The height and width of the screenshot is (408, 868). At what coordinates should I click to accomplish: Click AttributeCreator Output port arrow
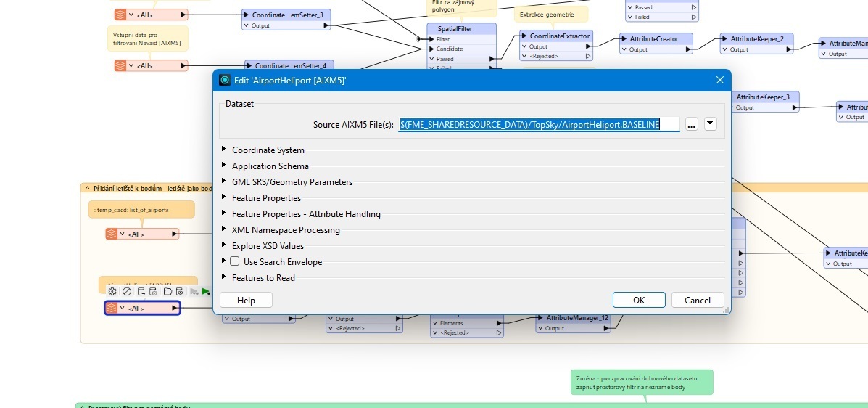pyautogui.click(x=689, y=49)
